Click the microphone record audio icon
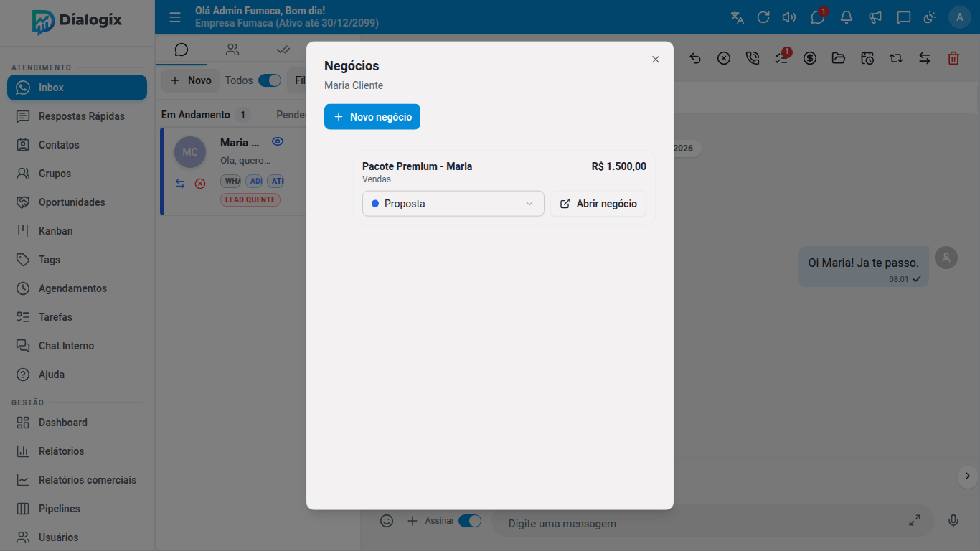The image size is (980, 551). (953, 521)
